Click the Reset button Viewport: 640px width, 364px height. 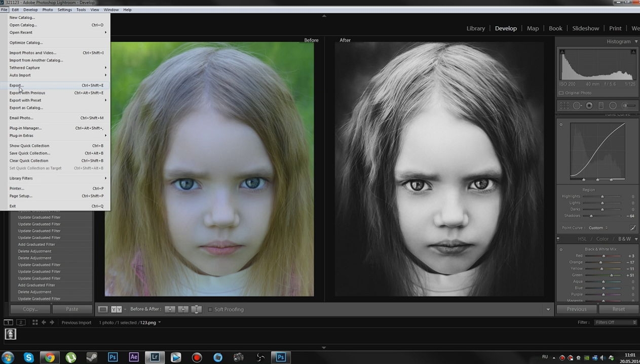click(618, 309)
